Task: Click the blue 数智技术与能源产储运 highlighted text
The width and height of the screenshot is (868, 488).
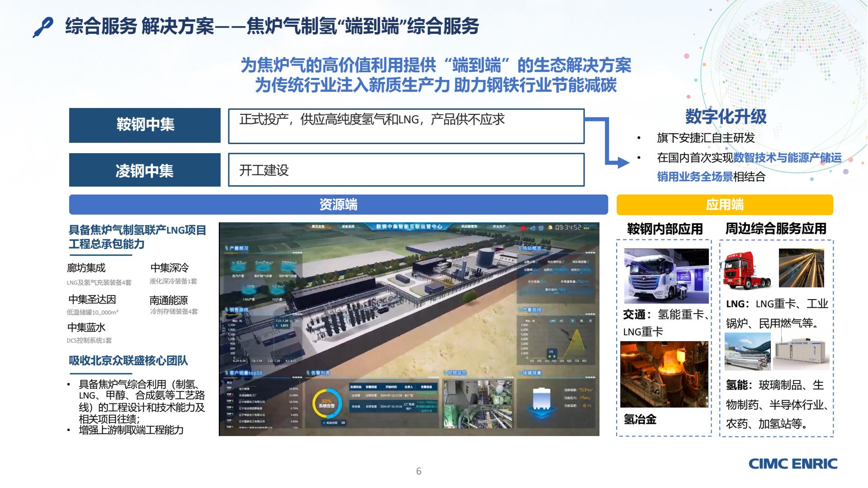Action: (x=787, y=158)
